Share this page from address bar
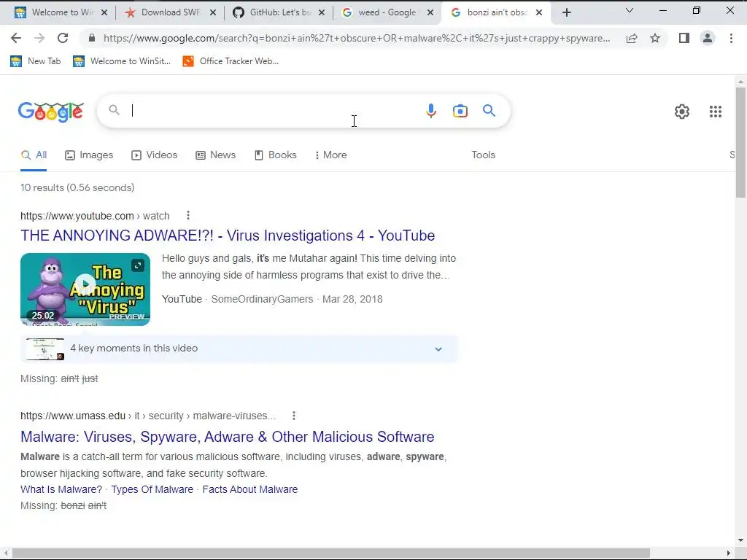 [632, 38]
